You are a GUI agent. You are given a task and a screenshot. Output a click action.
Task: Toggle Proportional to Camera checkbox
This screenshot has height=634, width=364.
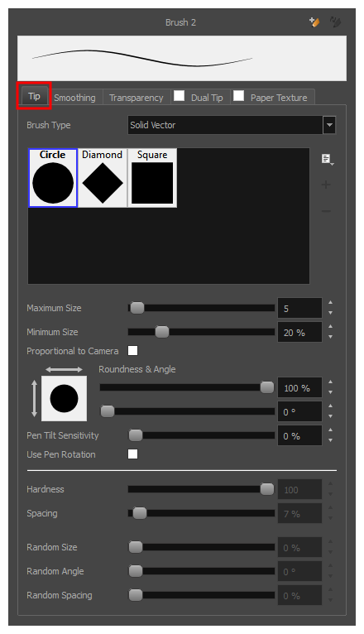[x=132, y=351]
